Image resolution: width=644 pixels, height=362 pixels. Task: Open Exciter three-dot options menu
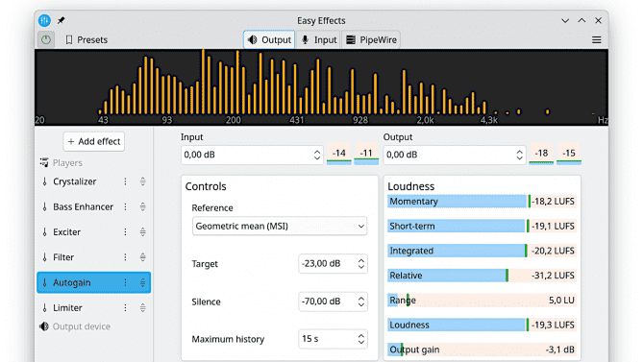click(125, 232)
